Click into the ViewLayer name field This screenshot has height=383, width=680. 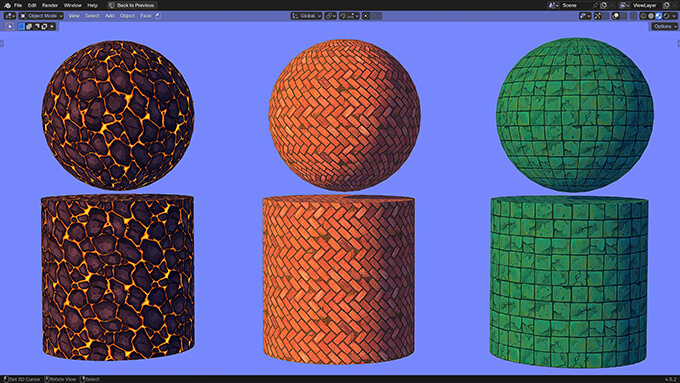(x=644, y=5)
